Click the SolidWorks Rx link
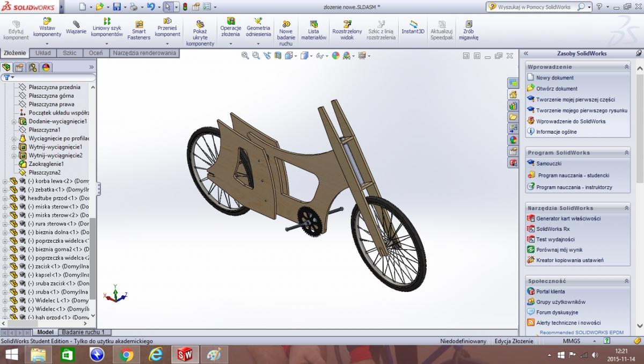This screenshot has width=644, height=364. [x=553, y=229]
